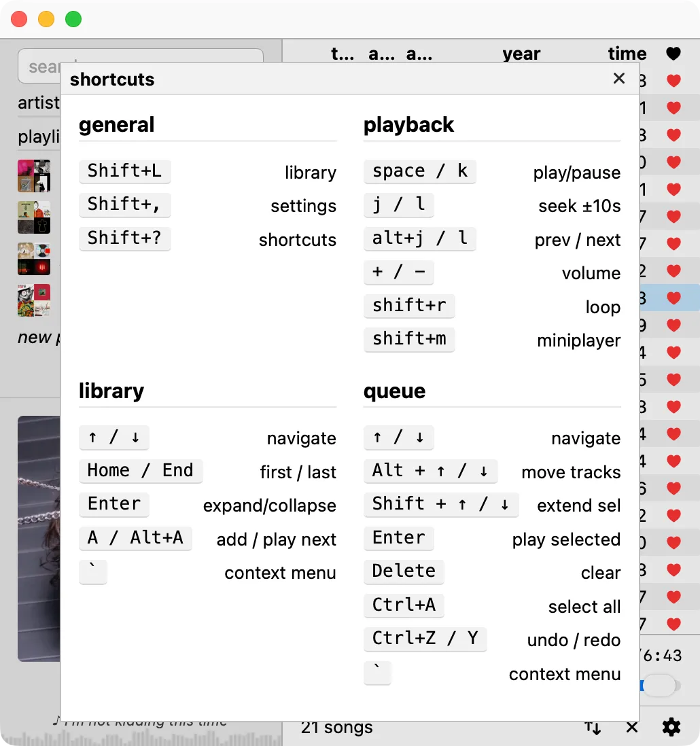Image resolution: width=700 pixels, height=746 pixels.
Task: Select the 'playli…' sidebar section
Action: coord(39,137)
